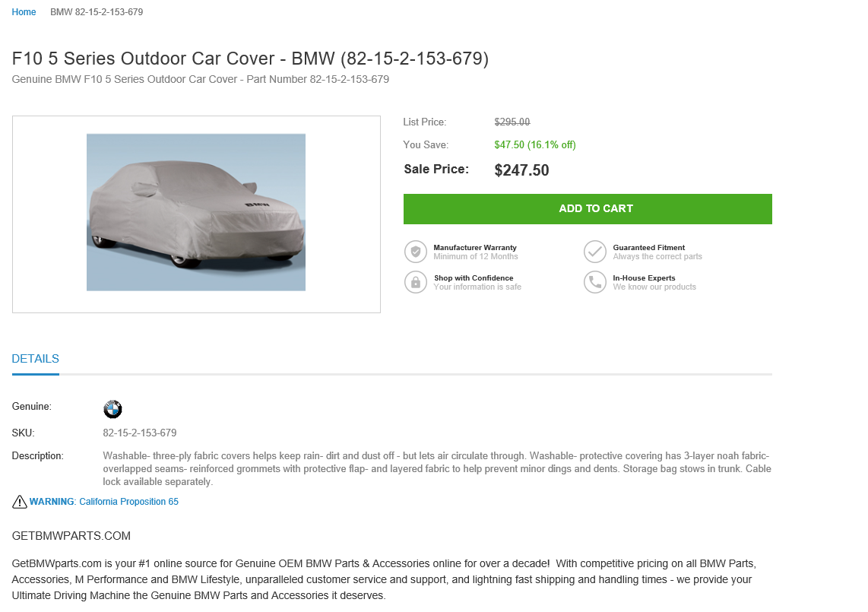Click the BMW roundel logo icon

point(112,409)
